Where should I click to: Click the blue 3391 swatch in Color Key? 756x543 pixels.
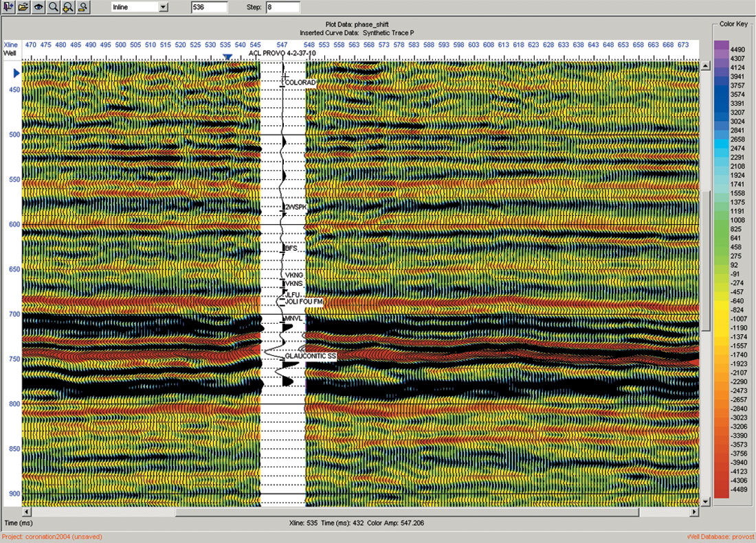[721, 103]
